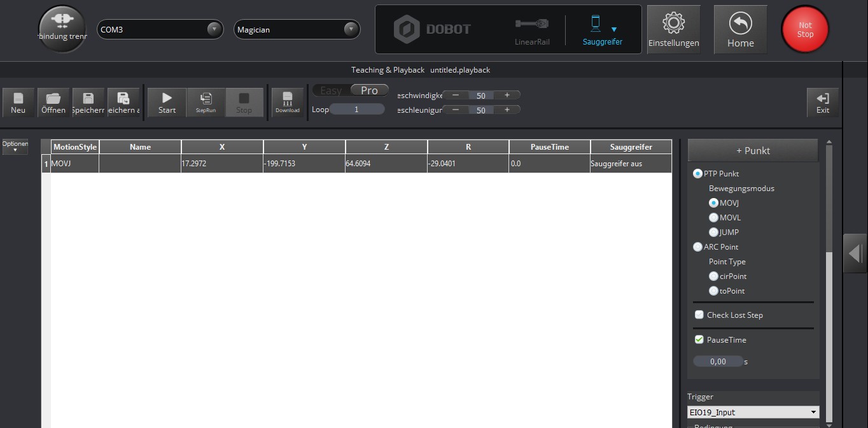Click the Download icon in toolbar

pyautogui.click(x=287, y=102)
